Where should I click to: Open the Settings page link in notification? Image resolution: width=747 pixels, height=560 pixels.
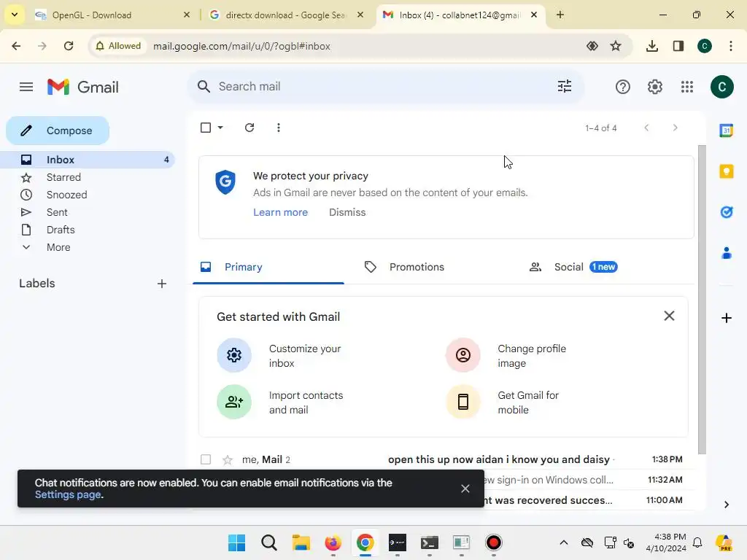[x=68, y=495]
